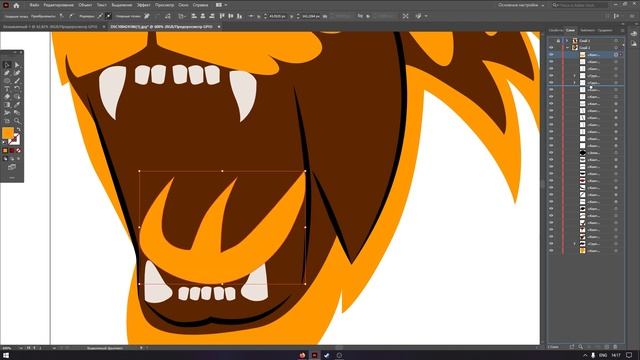Toggle eye of the bottom orange thumbnail row
640x360 pixels.
click(551, 251)
